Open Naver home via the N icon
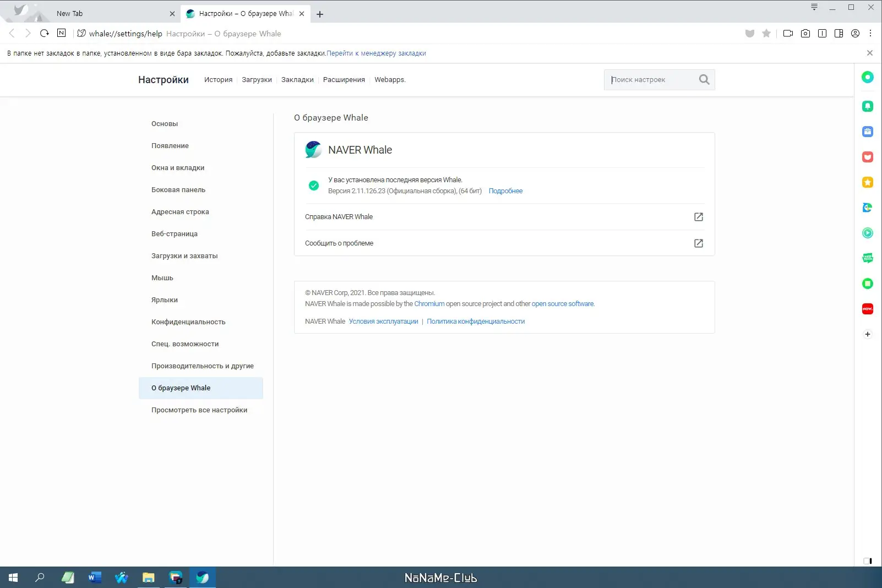Viewport: 882px width, 588px height. tap(61, 33)
